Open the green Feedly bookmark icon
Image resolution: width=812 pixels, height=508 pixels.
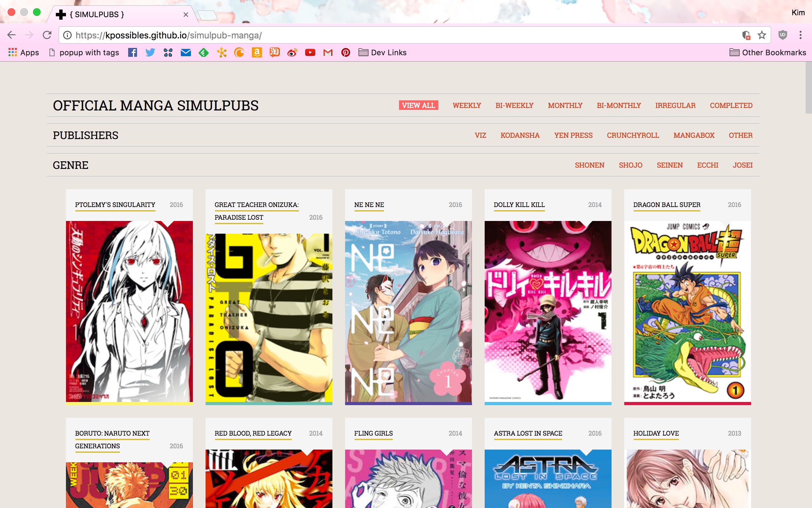(x=203, y=52)
